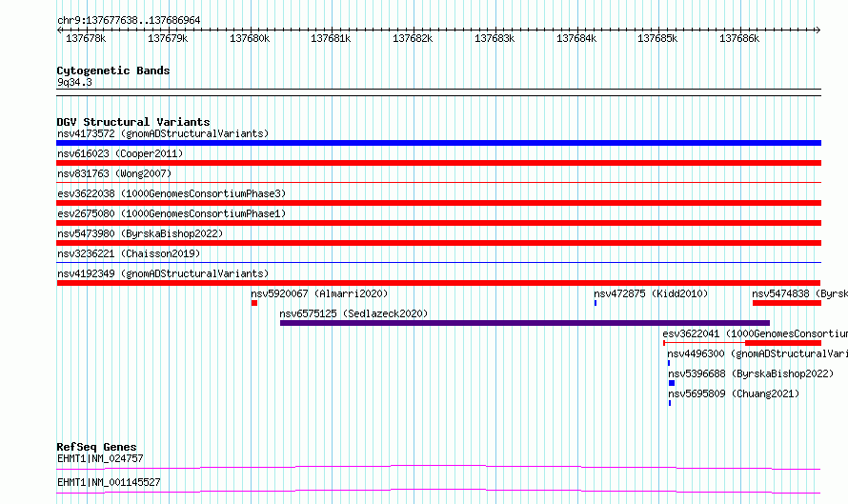Click the blue nsv5396688 variant block
This screenshot has width=848, height=504.
[672, 383]
